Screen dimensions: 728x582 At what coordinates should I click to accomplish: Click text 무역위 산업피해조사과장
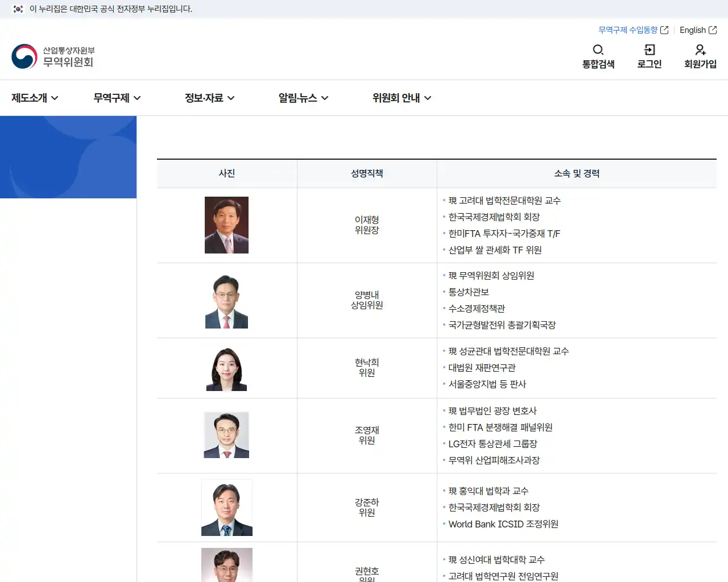(494, 460)
